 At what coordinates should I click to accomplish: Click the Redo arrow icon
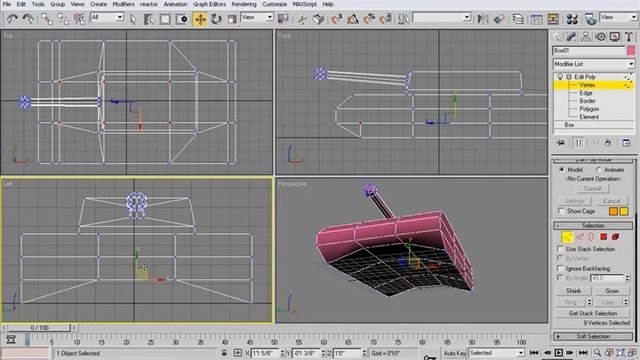(28, 19)
